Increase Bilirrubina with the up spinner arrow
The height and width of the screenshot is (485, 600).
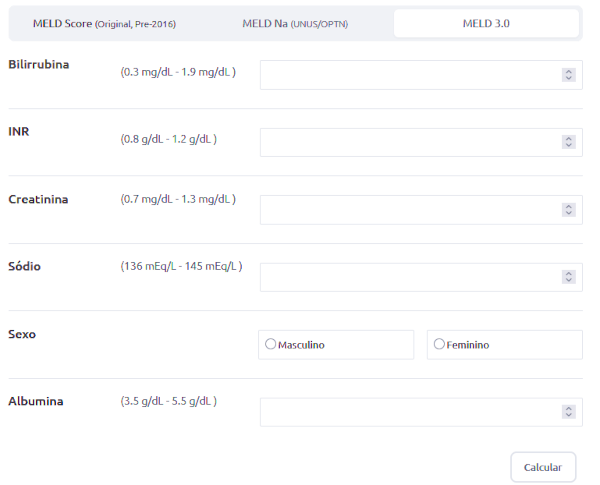[x=568, y=71]
